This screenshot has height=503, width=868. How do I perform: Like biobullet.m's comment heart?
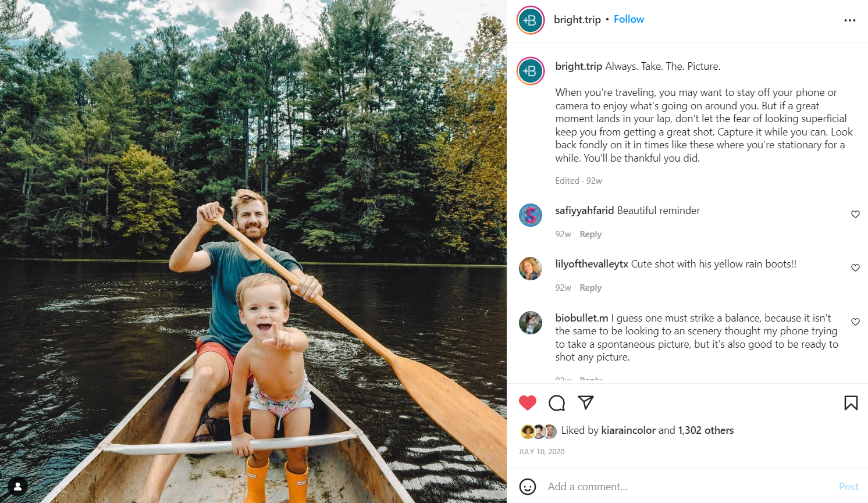[x=855, y=322]
